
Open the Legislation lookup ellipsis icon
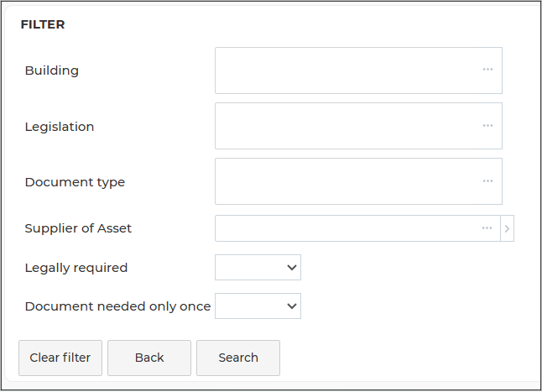coord(487,125)
